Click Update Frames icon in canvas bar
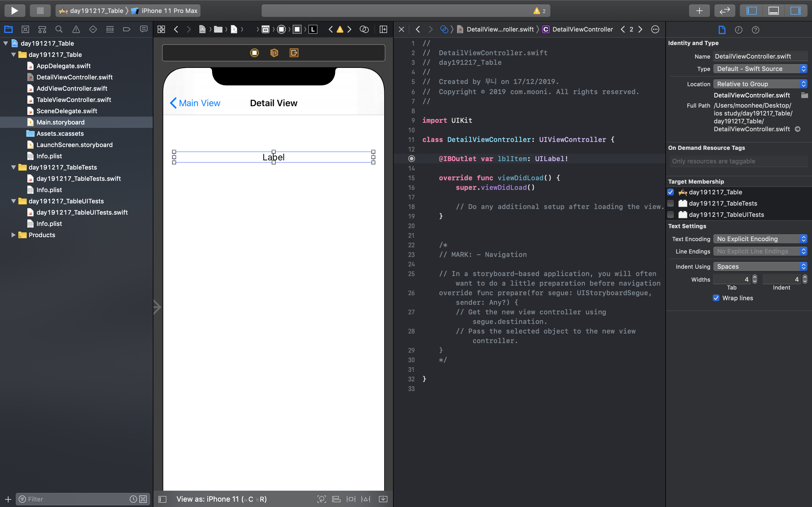The width and height of the screenshot is (812, 507). coord(321,499)
